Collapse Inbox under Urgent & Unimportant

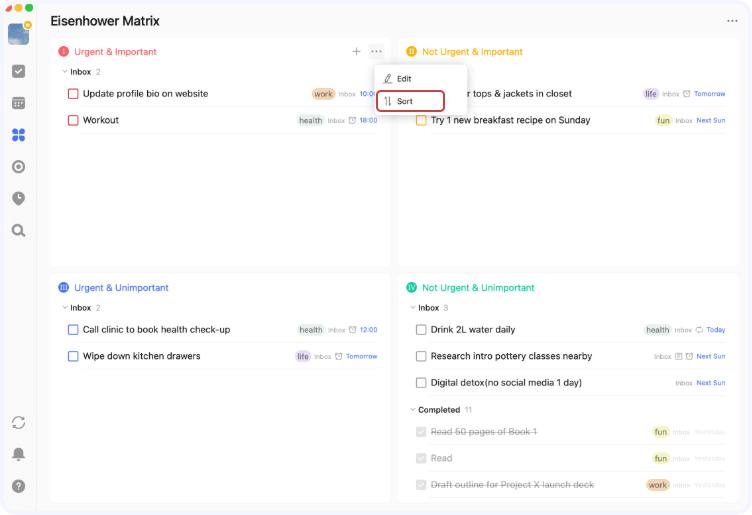pos(64,307)
